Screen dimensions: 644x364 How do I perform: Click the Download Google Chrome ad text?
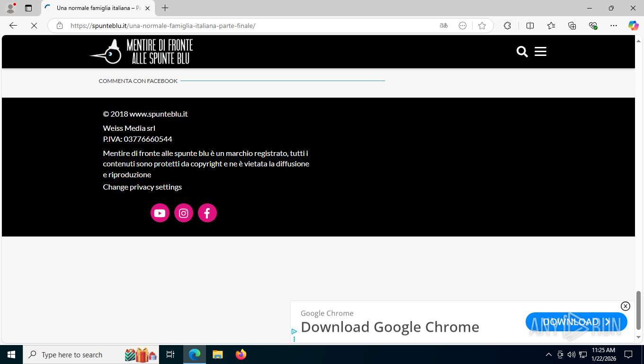[390, 327]
